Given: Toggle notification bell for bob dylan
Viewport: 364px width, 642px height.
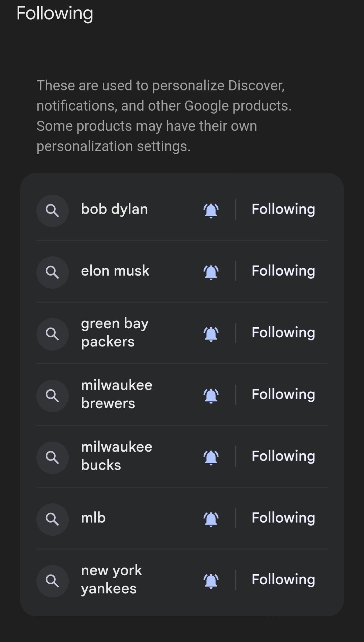Looking at the screenshot, I should (211, 211).
